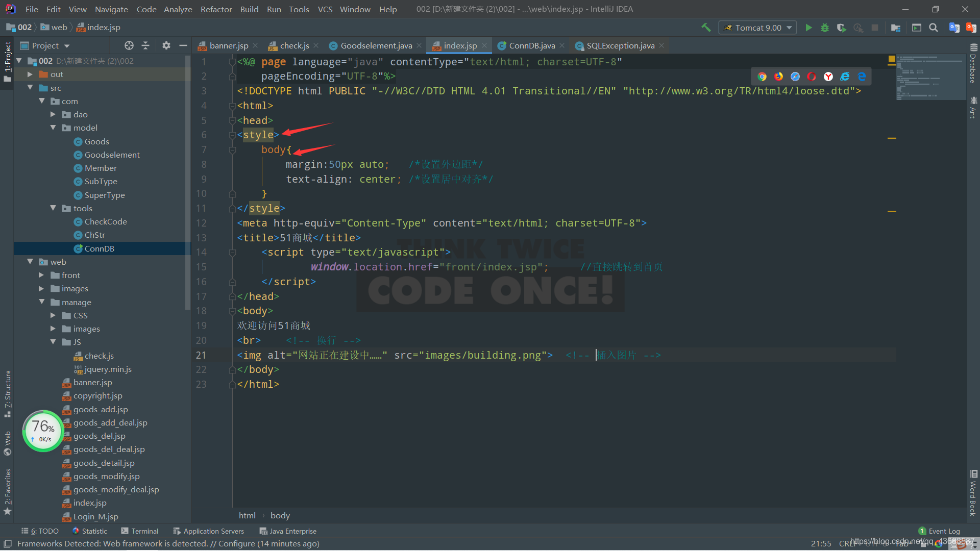This screenshot has height=551, width=980.
Task: Open Project panel settings gear
Action: point(166,45)
